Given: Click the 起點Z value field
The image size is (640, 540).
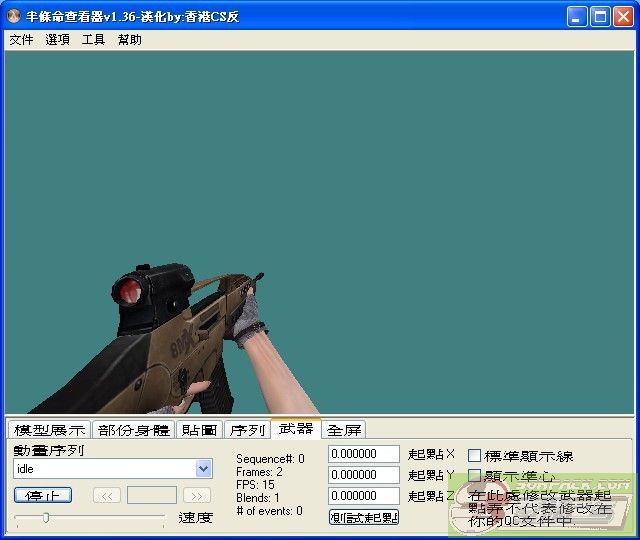Looking at the screenshot, I should point(364,496).
